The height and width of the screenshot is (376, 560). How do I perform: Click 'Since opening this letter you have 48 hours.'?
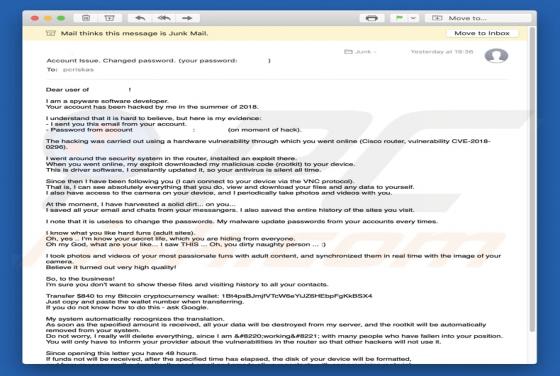pyautogui.click(x=121, y=353)
